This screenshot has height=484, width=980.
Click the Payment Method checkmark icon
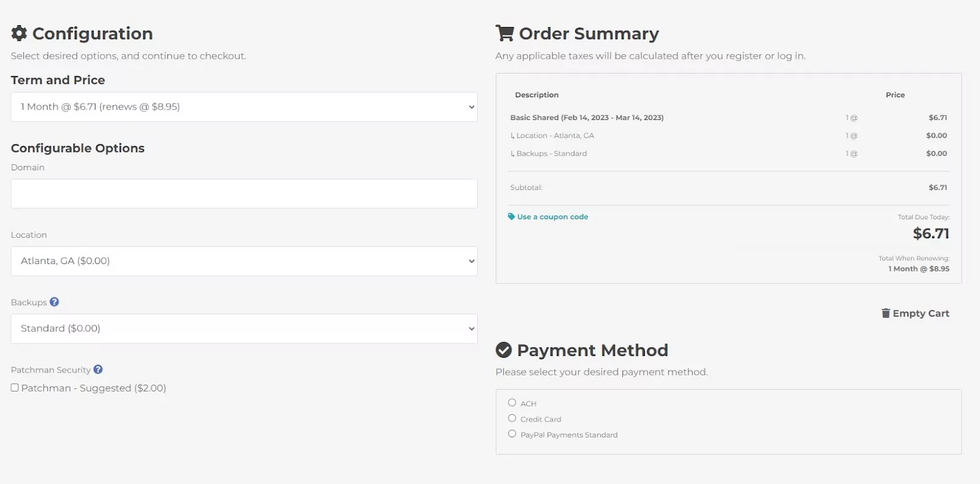click(x=503, y=350)
